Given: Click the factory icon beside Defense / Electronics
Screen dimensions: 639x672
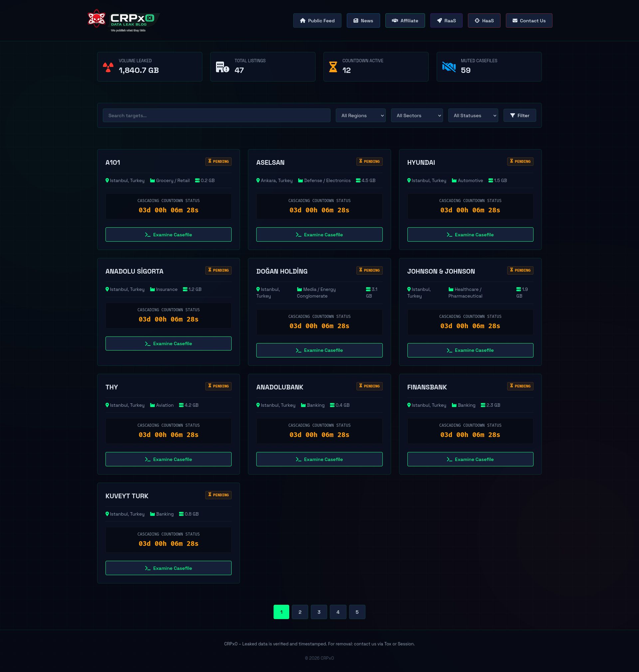Looking at the screenshot, I should [301, 180].
